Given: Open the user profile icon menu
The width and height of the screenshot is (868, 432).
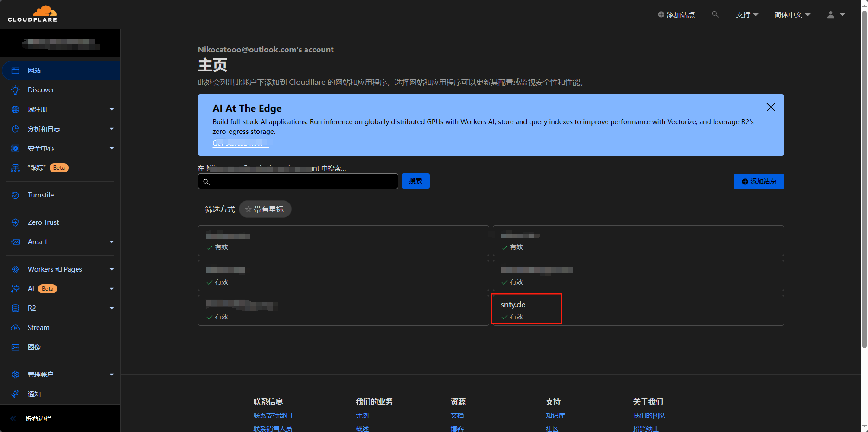Looking at the screenshot, I should point(836,15).
